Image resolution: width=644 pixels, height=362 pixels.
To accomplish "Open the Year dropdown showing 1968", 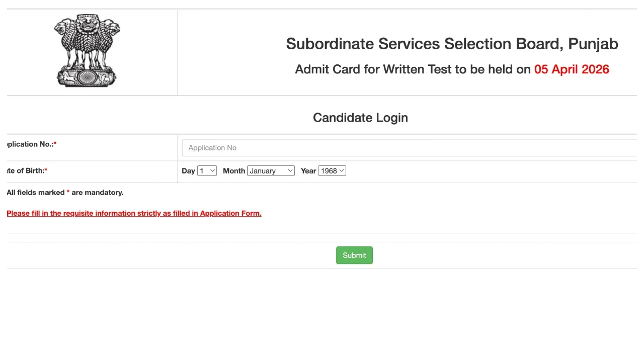I will click(332, 171).
